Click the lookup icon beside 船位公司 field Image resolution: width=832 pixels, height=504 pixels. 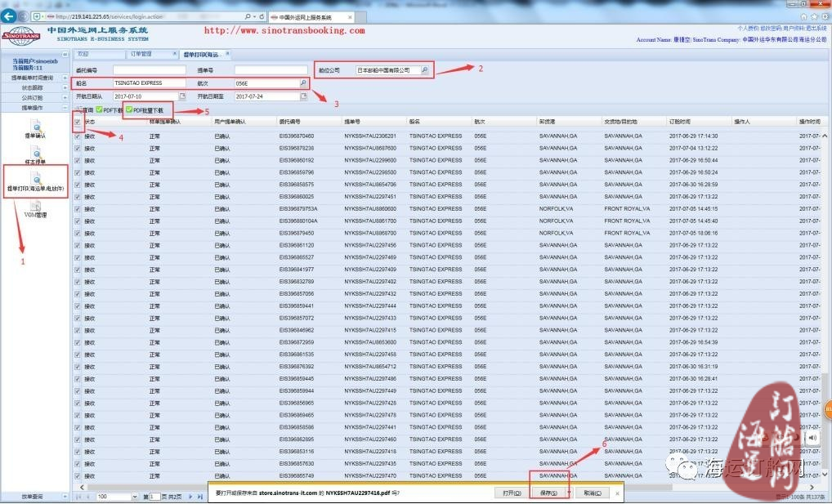424,70
